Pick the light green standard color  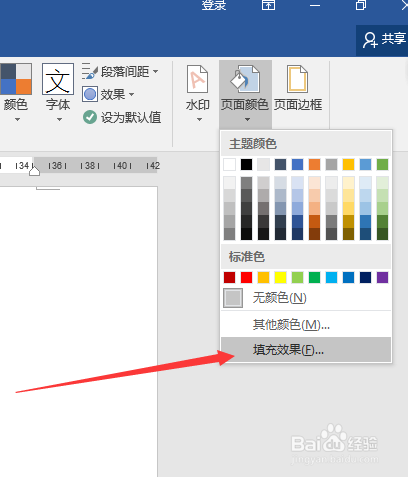pyautogui.click(x=297, y=277)
